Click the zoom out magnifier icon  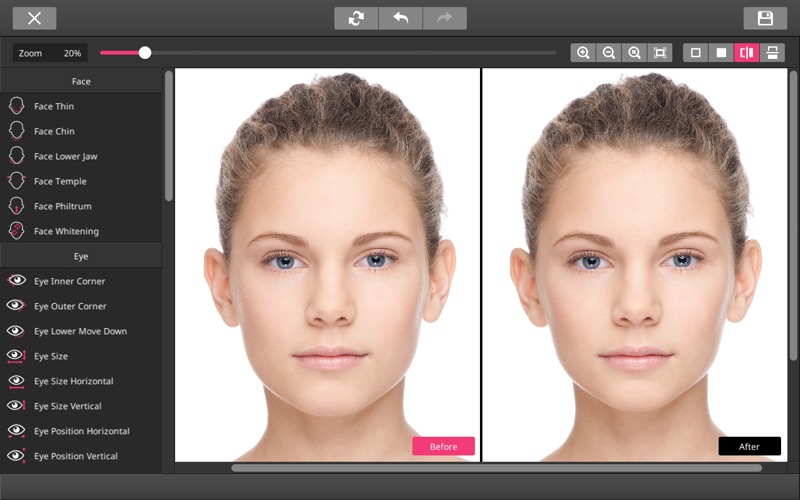609,53
